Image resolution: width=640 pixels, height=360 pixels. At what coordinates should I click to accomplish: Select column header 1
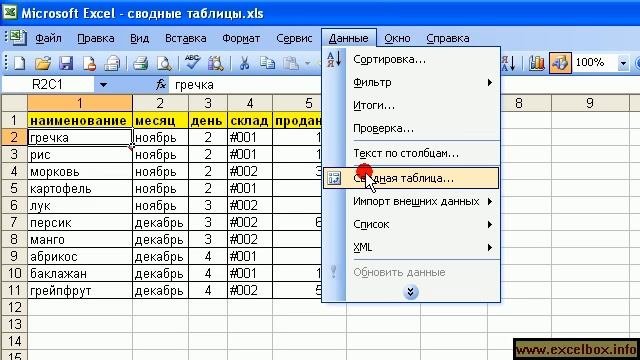pyautogui.click(x=80, y=103)
